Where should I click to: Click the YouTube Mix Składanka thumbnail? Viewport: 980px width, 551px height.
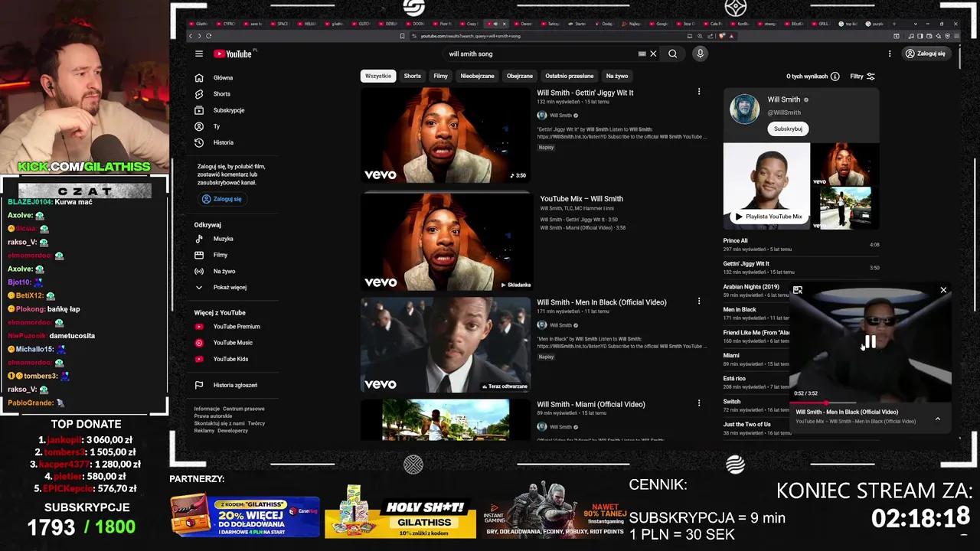pos(446,242)
